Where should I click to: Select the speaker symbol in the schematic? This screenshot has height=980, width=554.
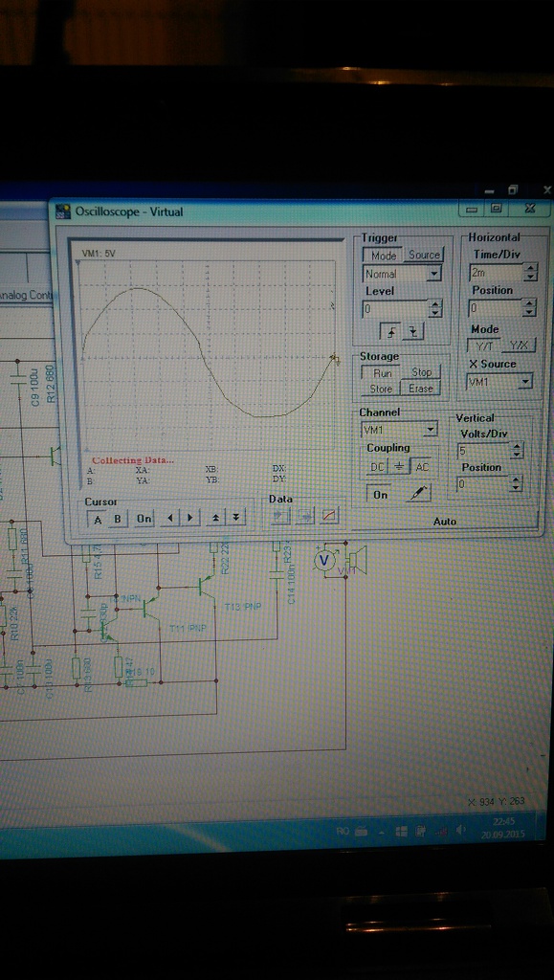tap(357, 559)
